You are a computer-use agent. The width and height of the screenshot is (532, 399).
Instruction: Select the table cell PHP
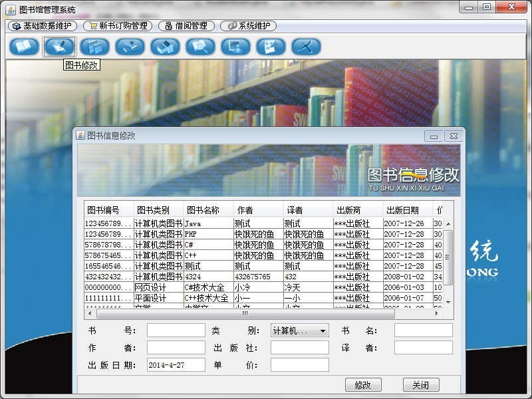pyautogui.click(x=208, y=234)
